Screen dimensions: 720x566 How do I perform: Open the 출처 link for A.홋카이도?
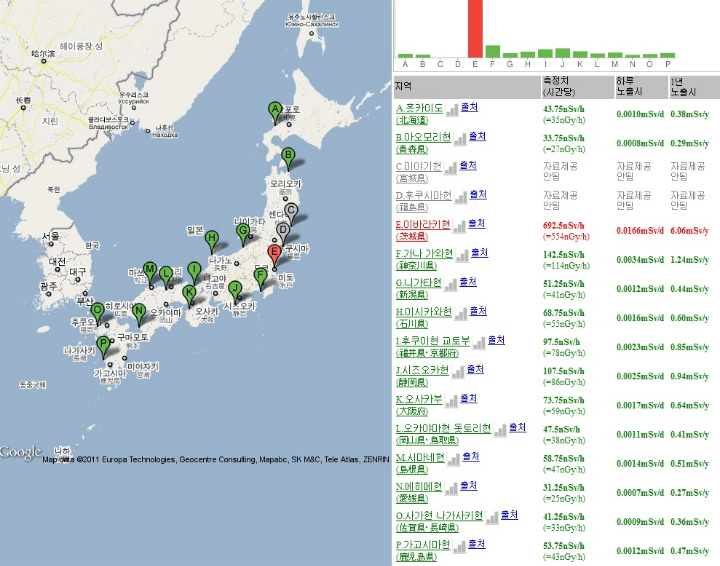[x=471, y=107]
